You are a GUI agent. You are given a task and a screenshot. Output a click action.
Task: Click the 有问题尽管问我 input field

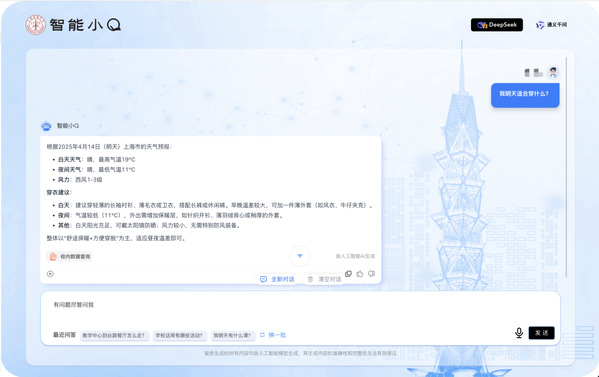coord(300,309)
